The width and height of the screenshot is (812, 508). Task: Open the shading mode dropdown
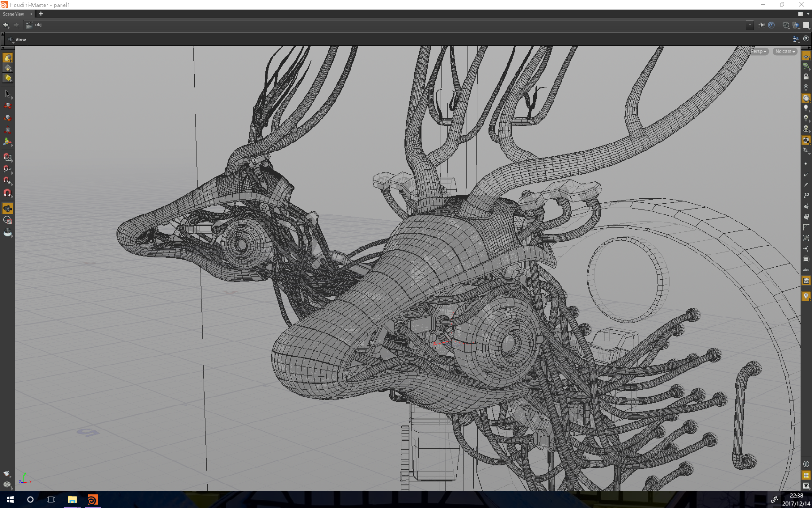[x=806, y=98]
